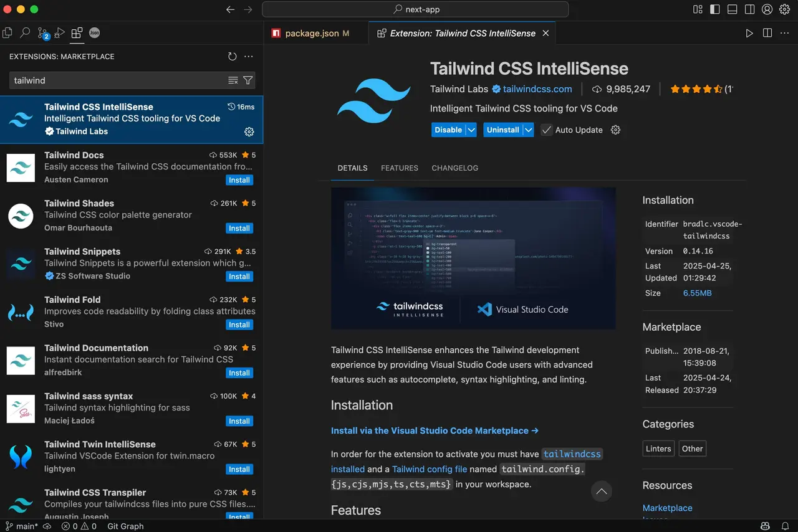Install the Tailwind Docs extension
This screenshot has width=798, height=532.
239,180
